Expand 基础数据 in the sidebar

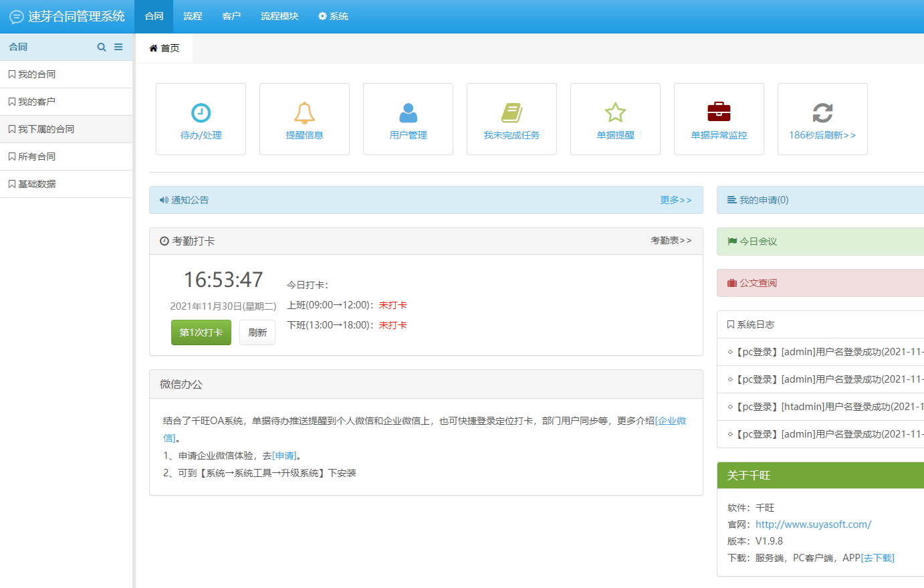(37, 184)
